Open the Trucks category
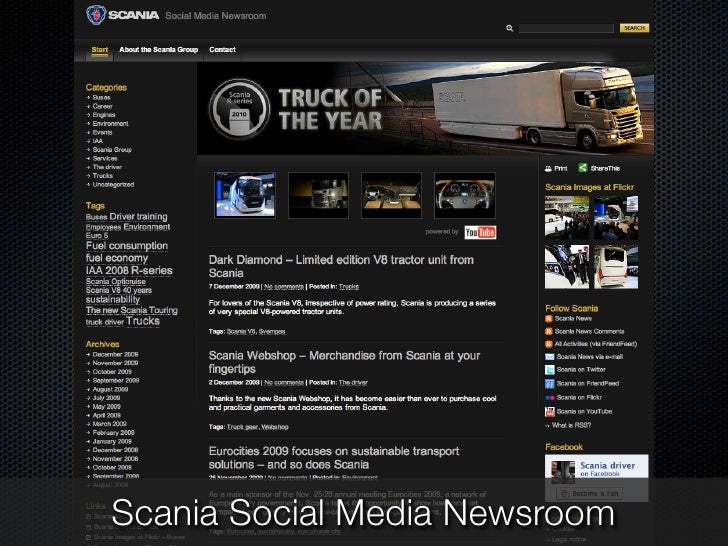 click(103, 176)
